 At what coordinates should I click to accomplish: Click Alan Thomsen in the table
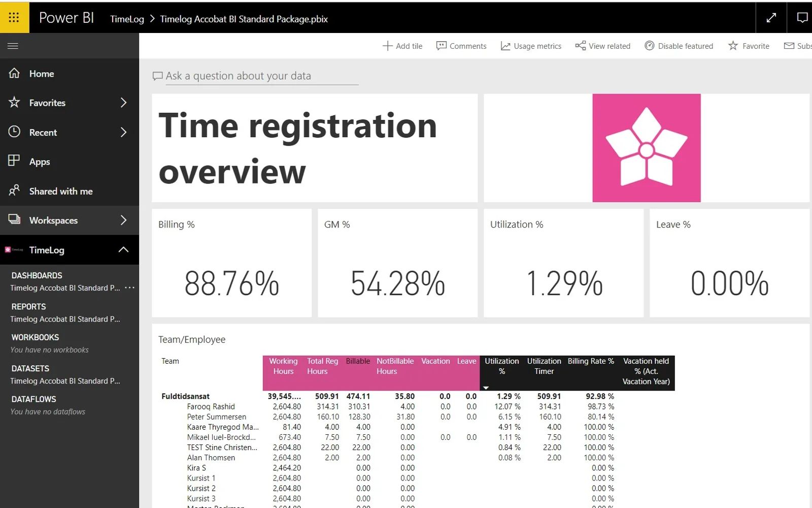coord(211,458)
